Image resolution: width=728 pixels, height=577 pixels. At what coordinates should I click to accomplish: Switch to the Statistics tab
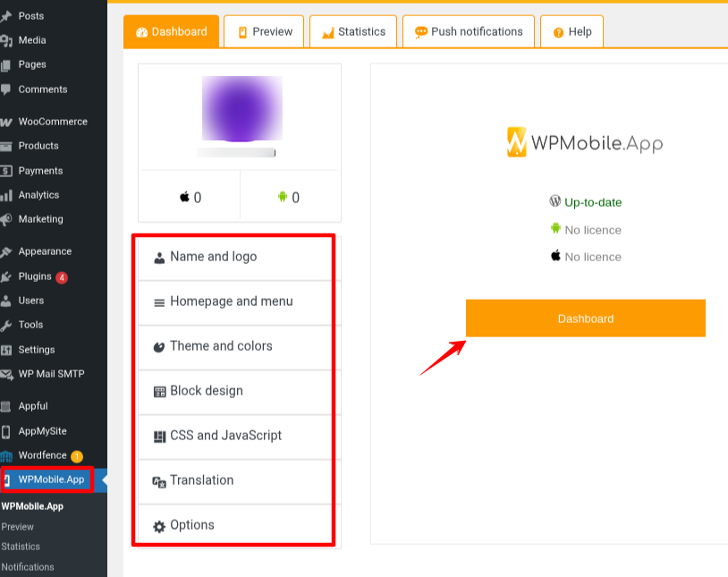click(x=353, y=31)
